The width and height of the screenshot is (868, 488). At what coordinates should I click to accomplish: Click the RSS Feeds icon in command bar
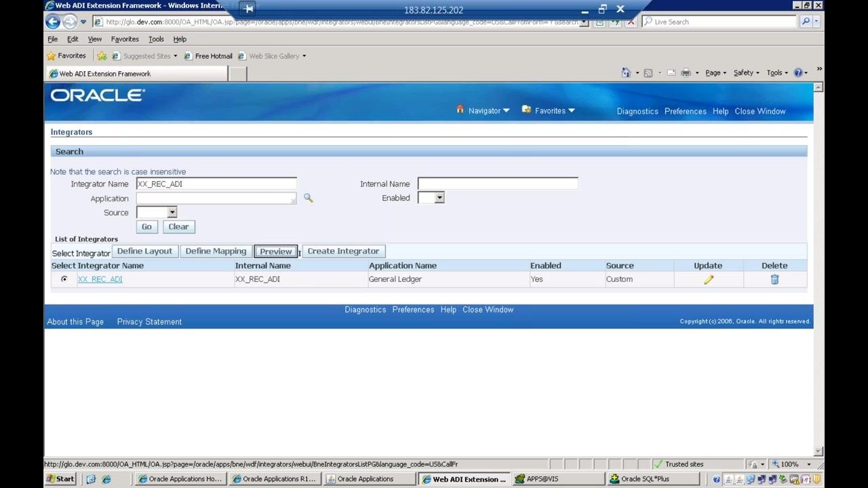[x=648, y=73]
